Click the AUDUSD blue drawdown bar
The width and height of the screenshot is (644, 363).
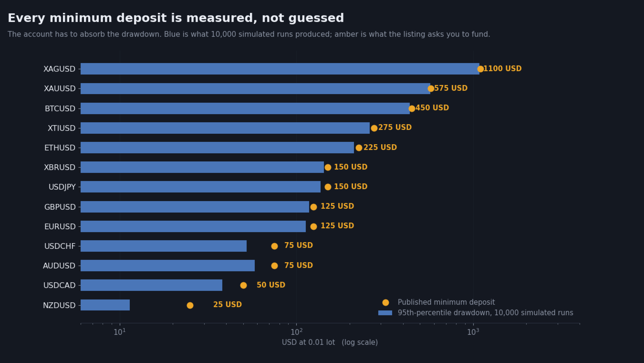(167, 266)
